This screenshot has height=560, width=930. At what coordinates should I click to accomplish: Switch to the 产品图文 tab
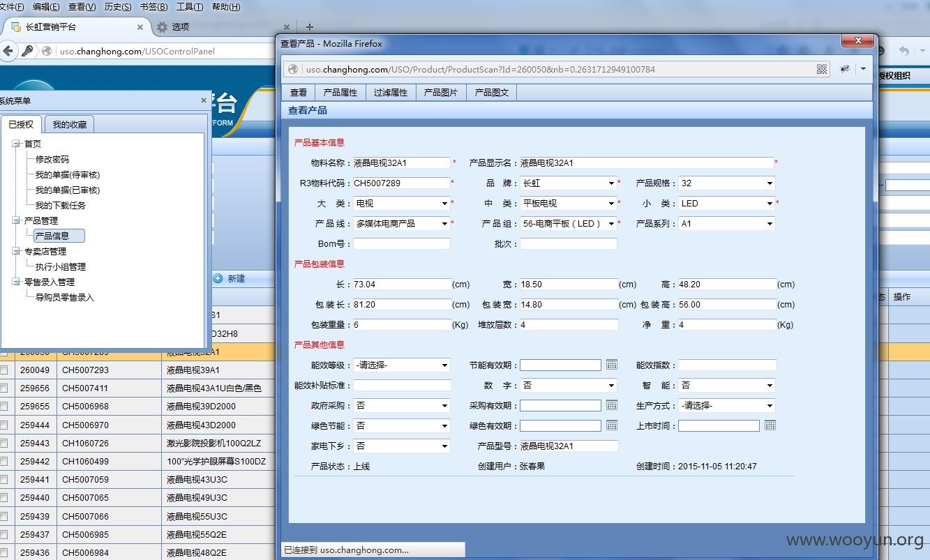tap(492, 93)
